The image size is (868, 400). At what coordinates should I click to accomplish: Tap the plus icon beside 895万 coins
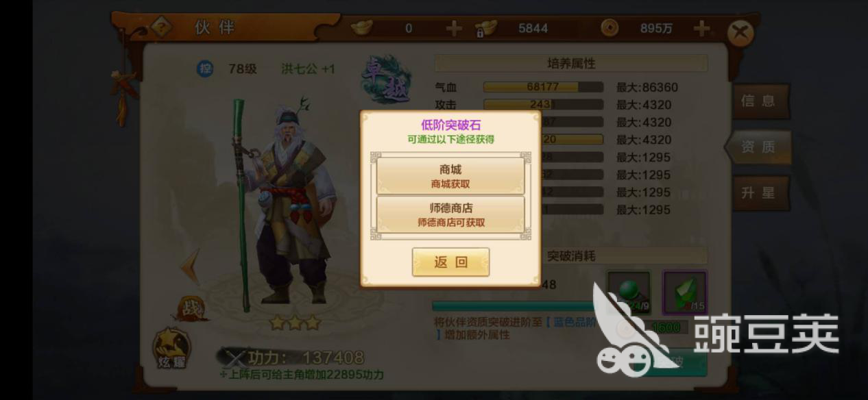(701, 28)
